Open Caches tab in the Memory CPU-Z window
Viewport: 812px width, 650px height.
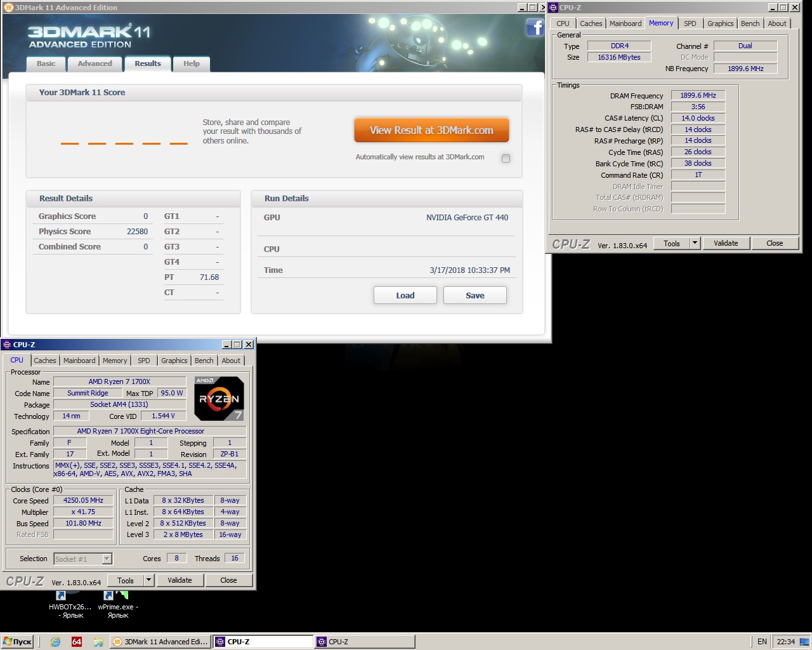click(x=591, y=23)
